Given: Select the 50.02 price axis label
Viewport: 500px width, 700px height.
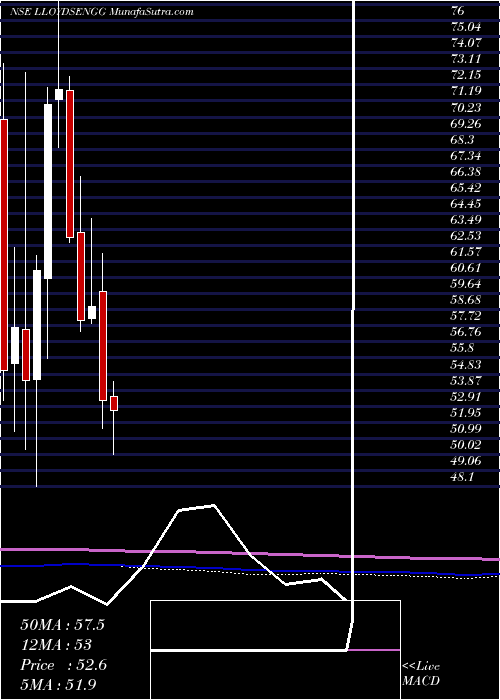Looking at the screenshot, I should (466, 445).
